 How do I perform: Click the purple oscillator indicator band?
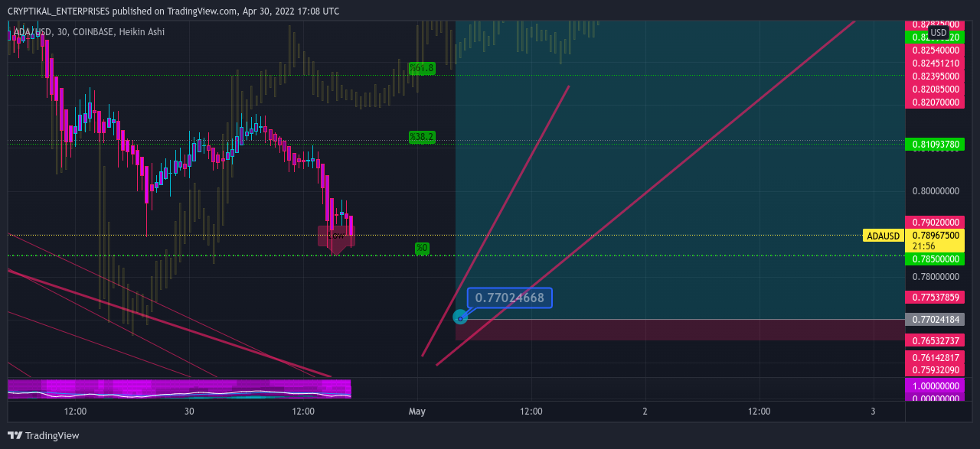click(179, 389)
